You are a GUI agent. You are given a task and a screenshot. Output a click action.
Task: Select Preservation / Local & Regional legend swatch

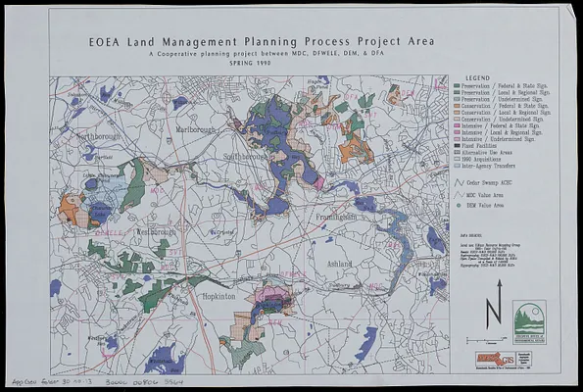[x=457, y=92]
